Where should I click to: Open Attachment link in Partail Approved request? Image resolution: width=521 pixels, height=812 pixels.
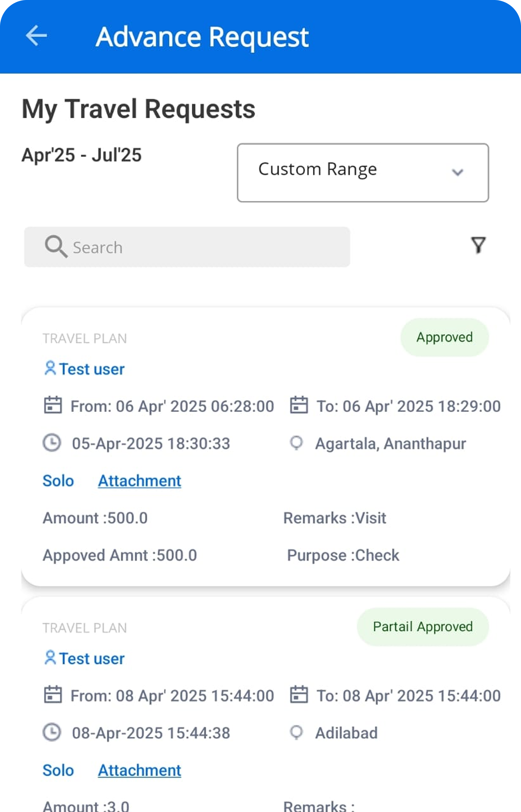pos(139,770)
